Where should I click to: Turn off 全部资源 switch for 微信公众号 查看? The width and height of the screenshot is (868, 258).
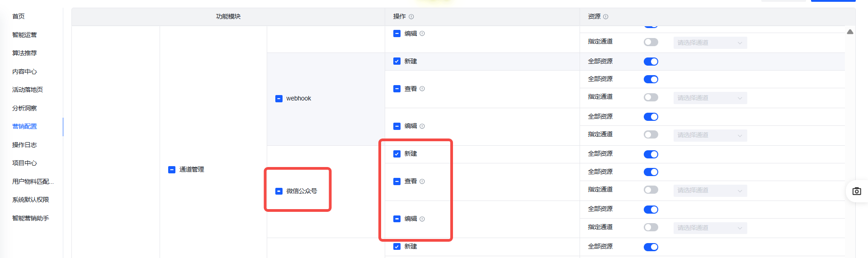point(651,172)
